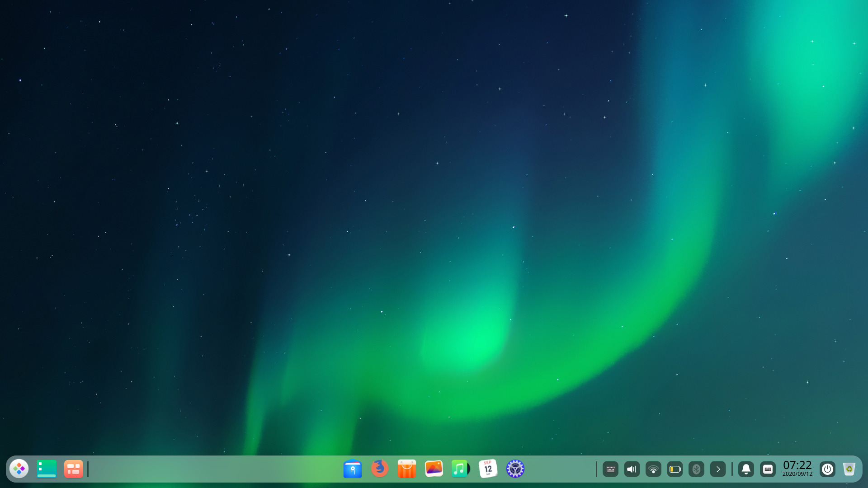Image resolution: width=868 pixels, height=488 pixels.
Task: Open the notification center bell
Action: click(x=745, y=469)
